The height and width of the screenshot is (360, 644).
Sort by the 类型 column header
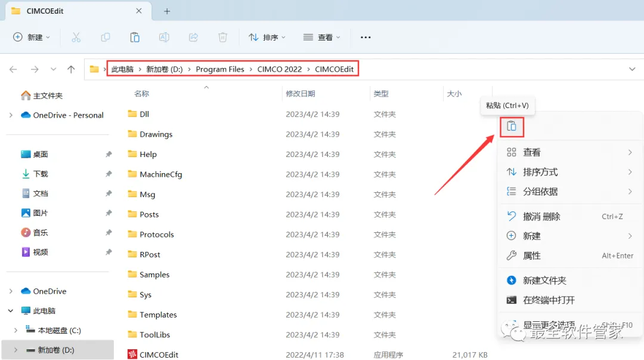tap(380, 94)
